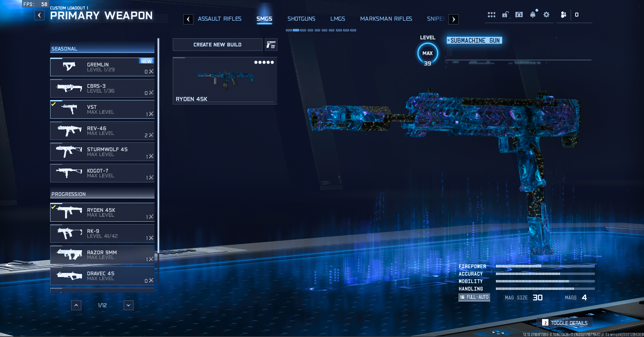Go to next weapon list page

click(128, 305)
